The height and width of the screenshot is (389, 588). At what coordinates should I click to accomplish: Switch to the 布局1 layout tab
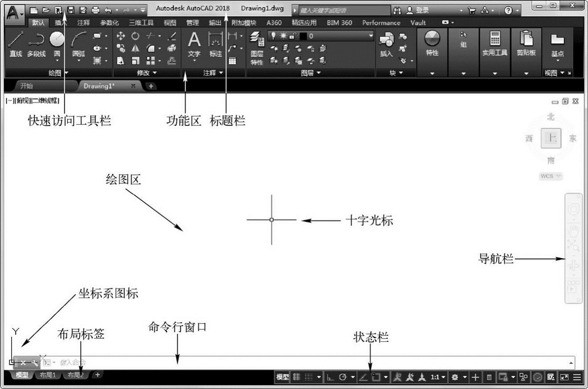coord(48,375)
